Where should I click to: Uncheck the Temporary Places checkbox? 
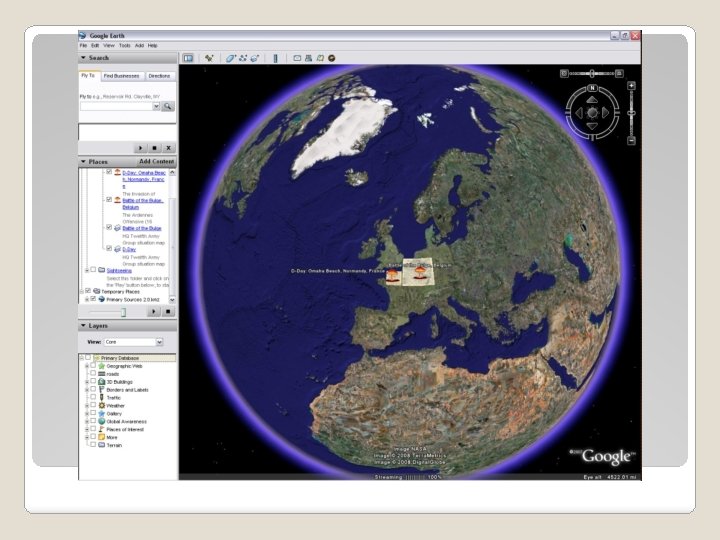click(88, 291)
